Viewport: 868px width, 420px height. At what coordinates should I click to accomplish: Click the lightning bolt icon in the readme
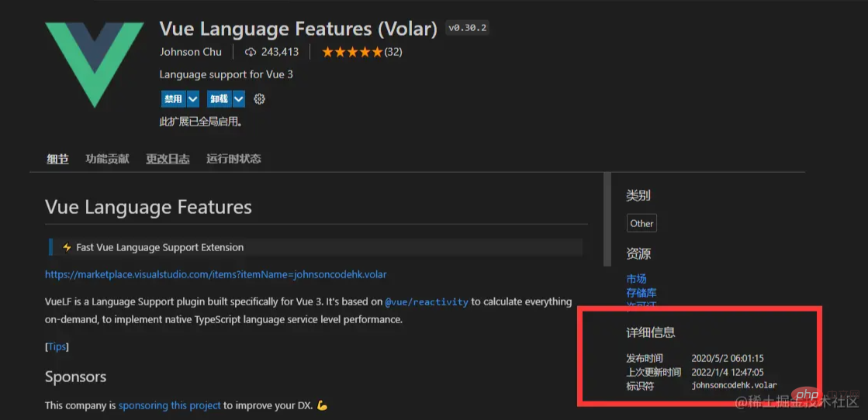67,248
